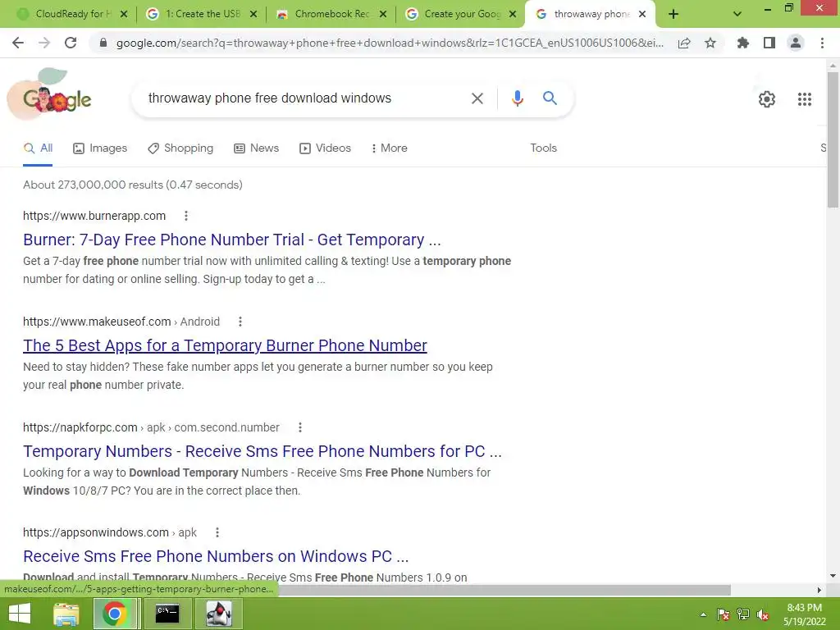Open the network status tray icon

pyautogui.click(x=743, y=614)
